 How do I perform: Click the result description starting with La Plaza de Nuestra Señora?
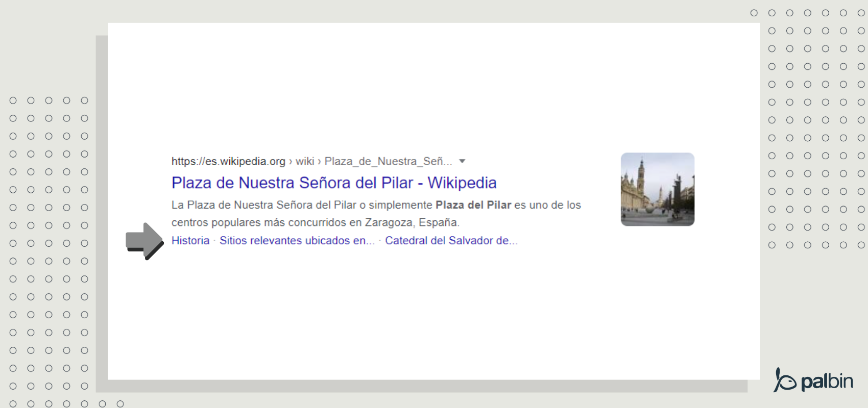click(376, 214)
